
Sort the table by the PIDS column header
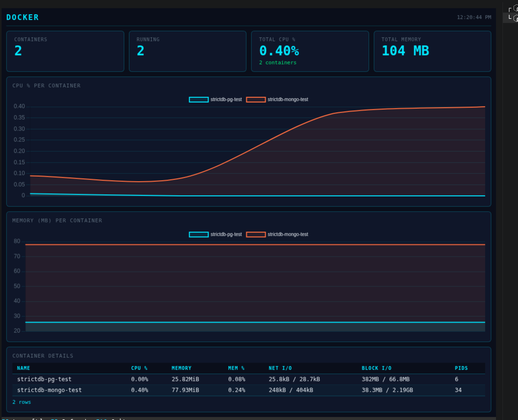pos(461,368)
